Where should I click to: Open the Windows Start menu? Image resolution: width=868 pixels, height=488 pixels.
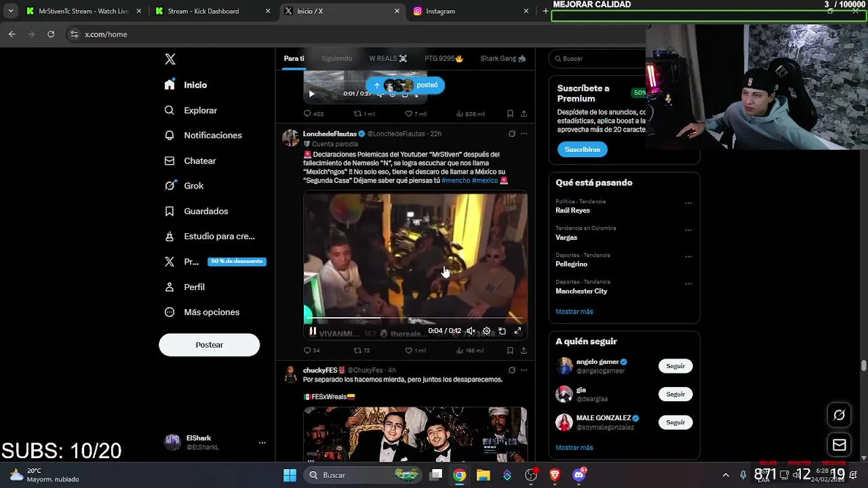click(x=290, y=475)
